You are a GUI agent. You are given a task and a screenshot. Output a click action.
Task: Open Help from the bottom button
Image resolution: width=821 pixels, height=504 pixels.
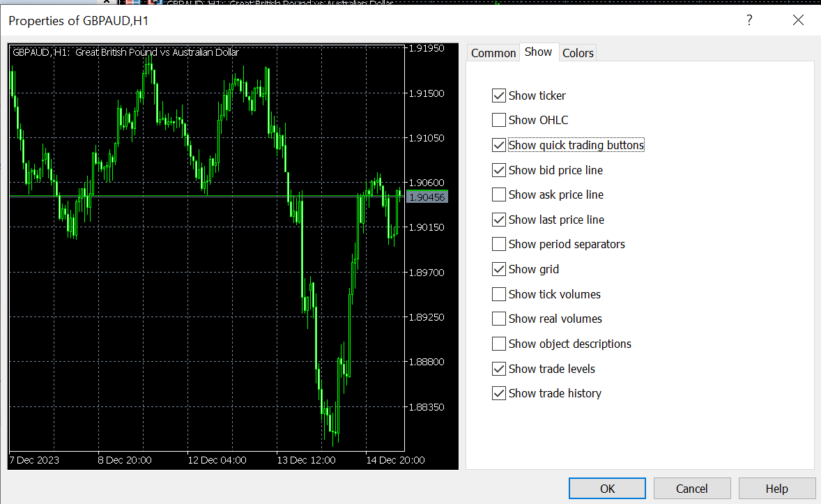[776, 488]
